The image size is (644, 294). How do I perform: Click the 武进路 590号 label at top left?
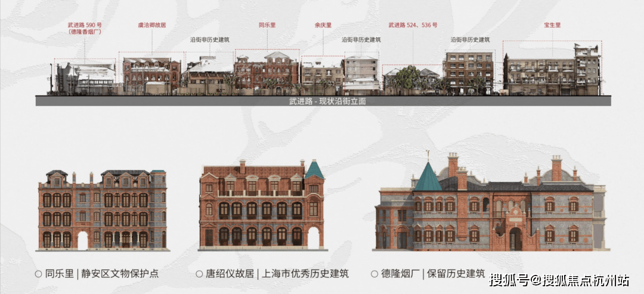83,29
